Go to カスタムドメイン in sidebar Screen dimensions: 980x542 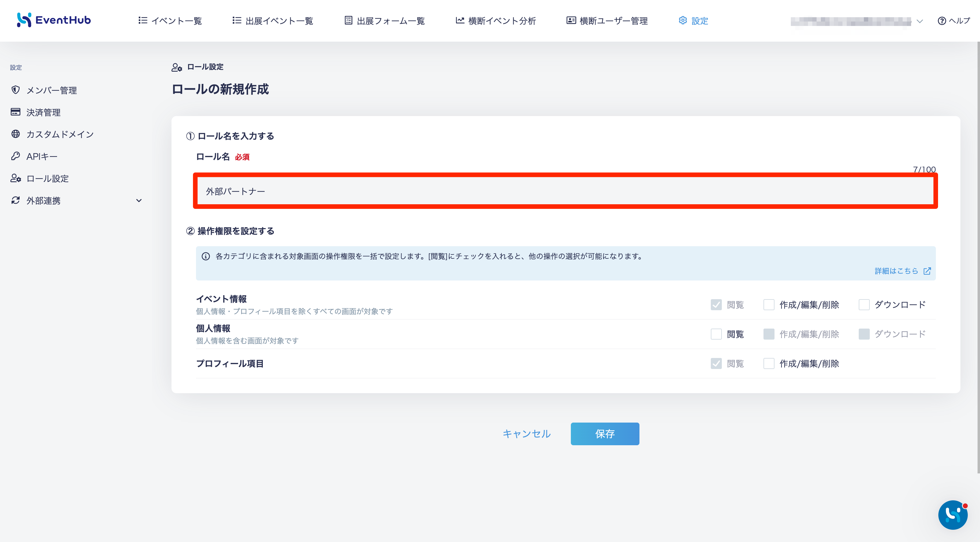pos(52,134)
